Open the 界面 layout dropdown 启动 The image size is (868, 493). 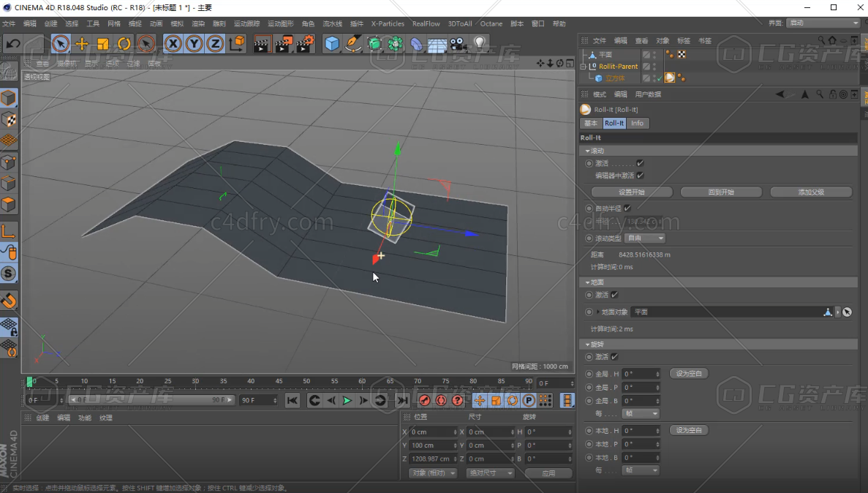(823, 23)
